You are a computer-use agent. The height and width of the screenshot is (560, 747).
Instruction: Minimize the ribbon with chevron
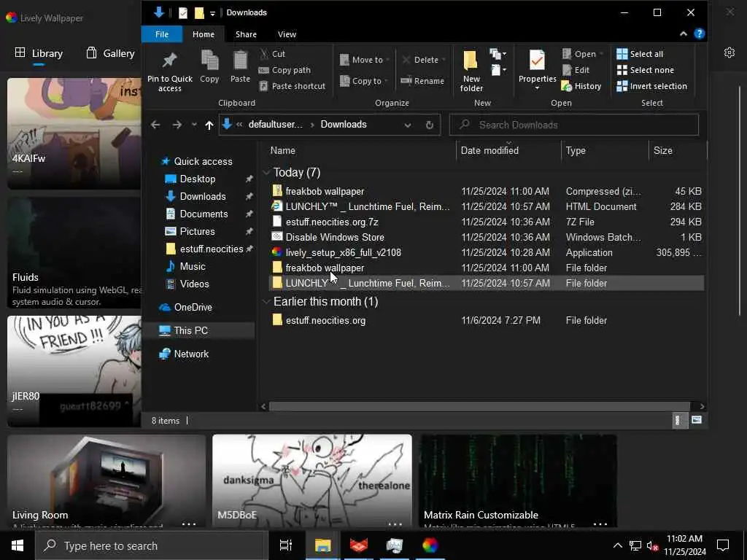pyautogui.click(x=683, y=34)
